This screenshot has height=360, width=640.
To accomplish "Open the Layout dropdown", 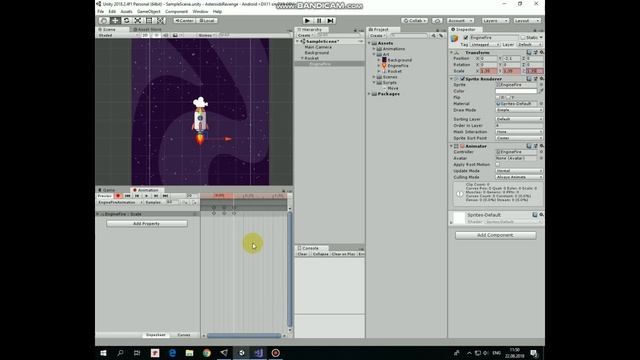I will (x=527, y=20).
